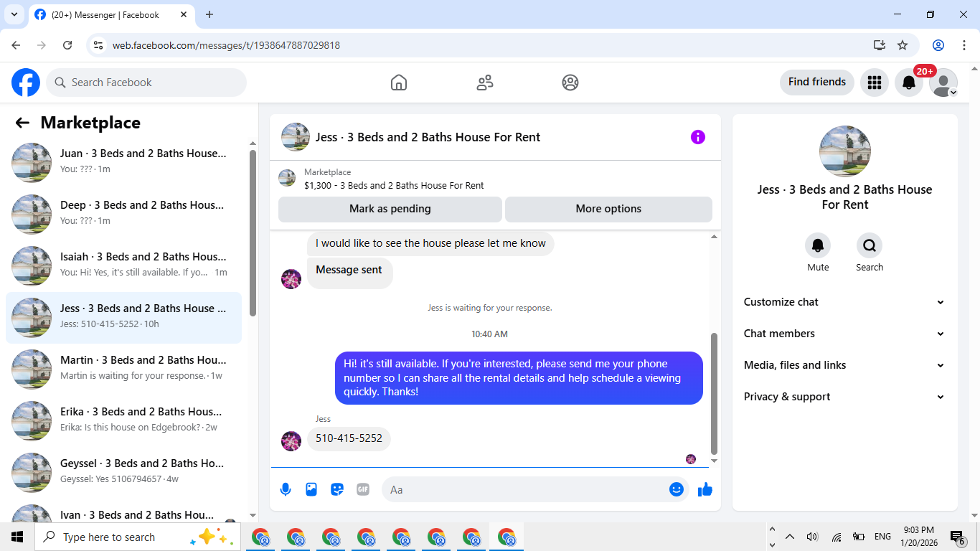Open the Facebook menu grid icon

pos(875,83)
